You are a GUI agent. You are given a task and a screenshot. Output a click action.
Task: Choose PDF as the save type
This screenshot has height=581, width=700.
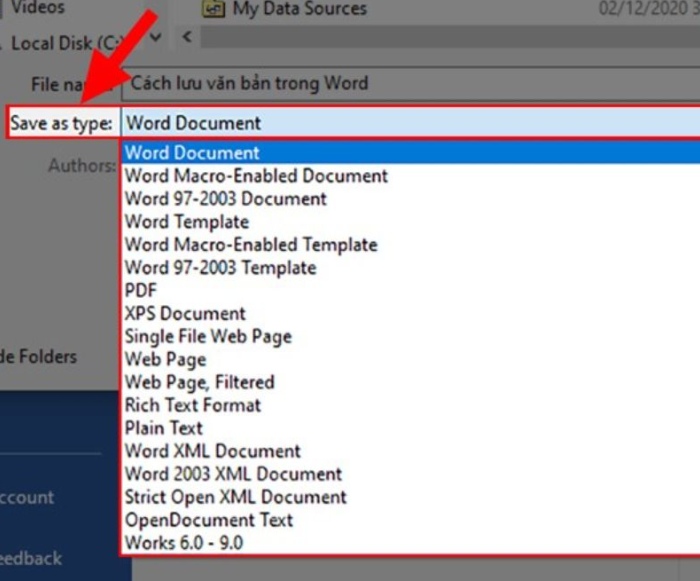pos(412,291)
